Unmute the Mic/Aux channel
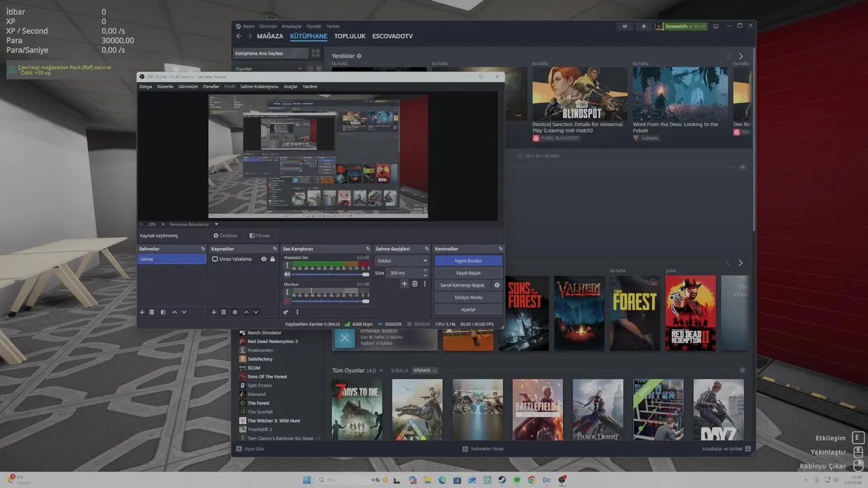Image resolution: width=868 pixels, height=488 pixels. click(x=287, y=300)
